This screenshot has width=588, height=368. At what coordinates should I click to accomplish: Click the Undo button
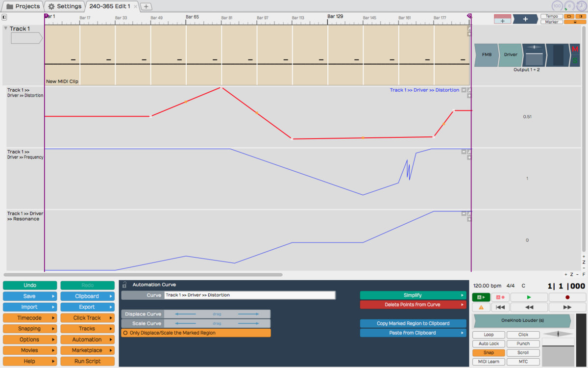[29, 285]
